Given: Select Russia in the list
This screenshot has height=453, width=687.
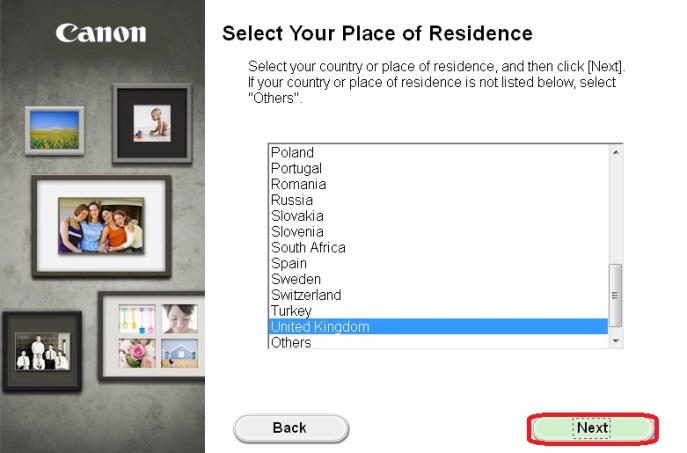Looking at the screenshot, I should pos(292,200).
